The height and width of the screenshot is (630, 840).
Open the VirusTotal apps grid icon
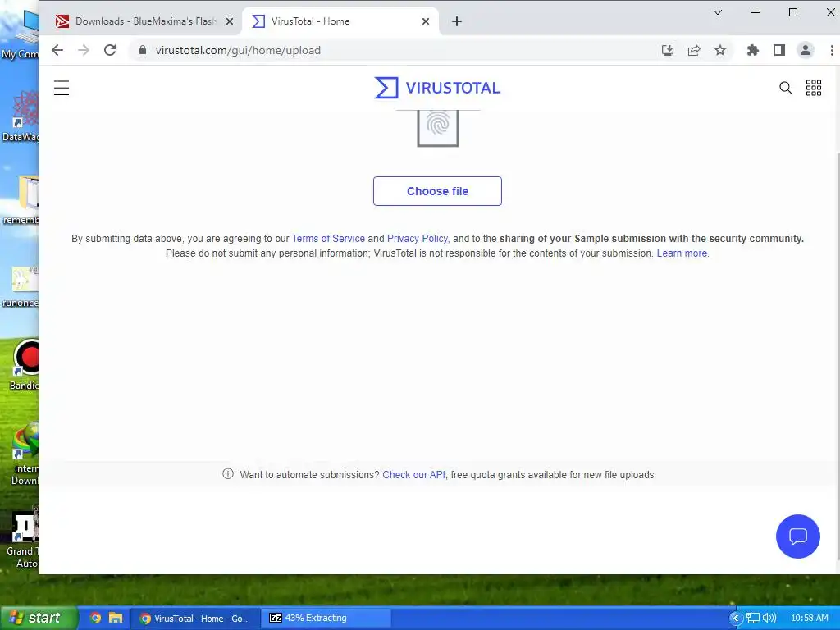[x=813, y=88]
